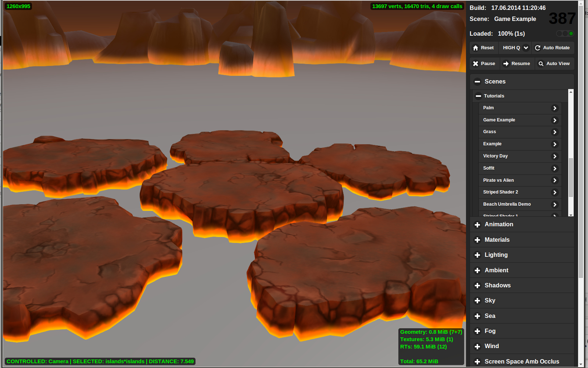Click the chevron icon beside Victory Day
The height and width of the screenshot is (368, 588).
(x=555, y=156)
